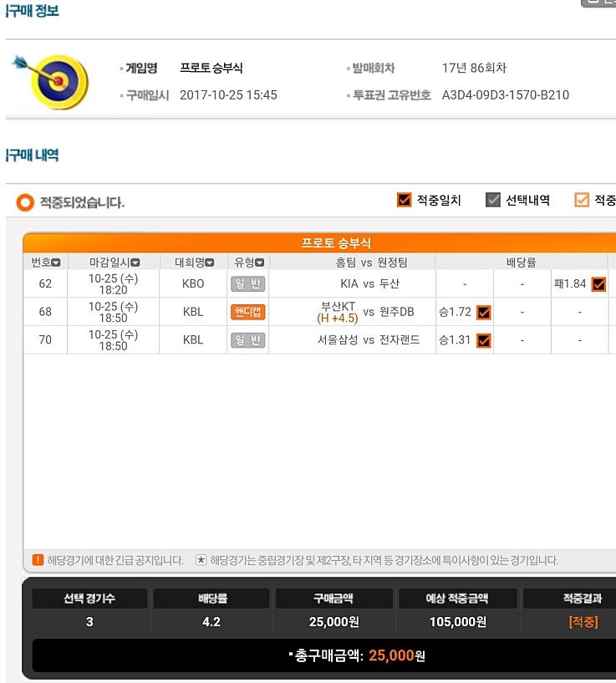Viewport: 616px width, 683px height.
Task: Sort by 대회명 column dropdown arrow
Action: coord(210,262)
